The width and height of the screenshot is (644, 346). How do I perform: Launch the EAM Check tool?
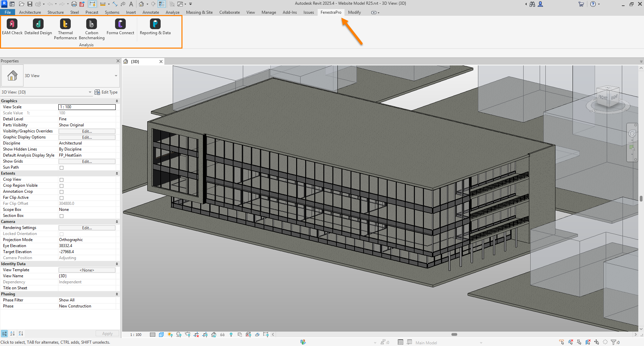coord(12,24)
